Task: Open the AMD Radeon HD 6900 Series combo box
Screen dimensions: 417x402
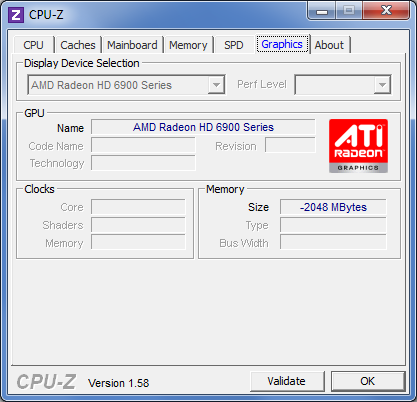Action: coord(126,85)
